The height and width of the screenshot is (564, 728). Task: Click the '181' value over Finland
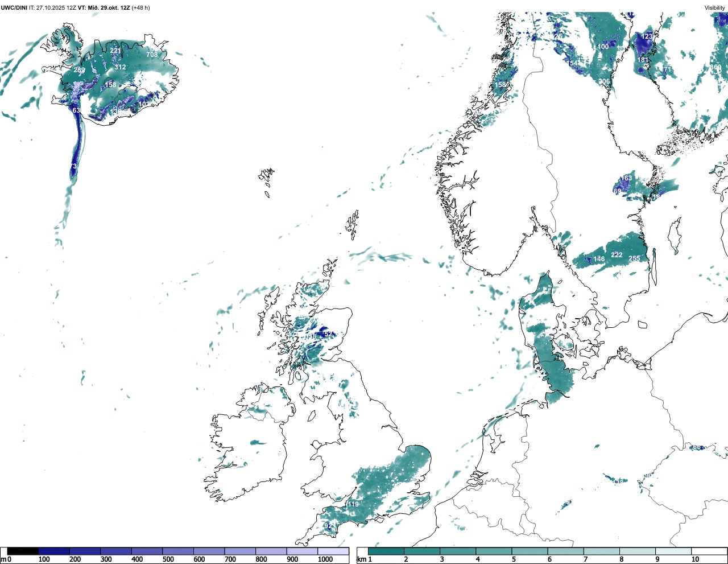[x=643, y=60]
